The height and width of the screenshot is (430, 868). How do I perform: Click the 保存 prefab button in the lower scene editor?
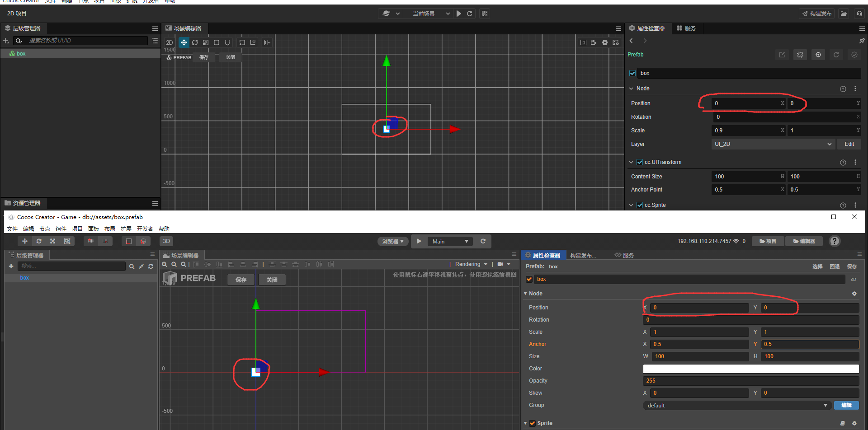tap(241, 280)
